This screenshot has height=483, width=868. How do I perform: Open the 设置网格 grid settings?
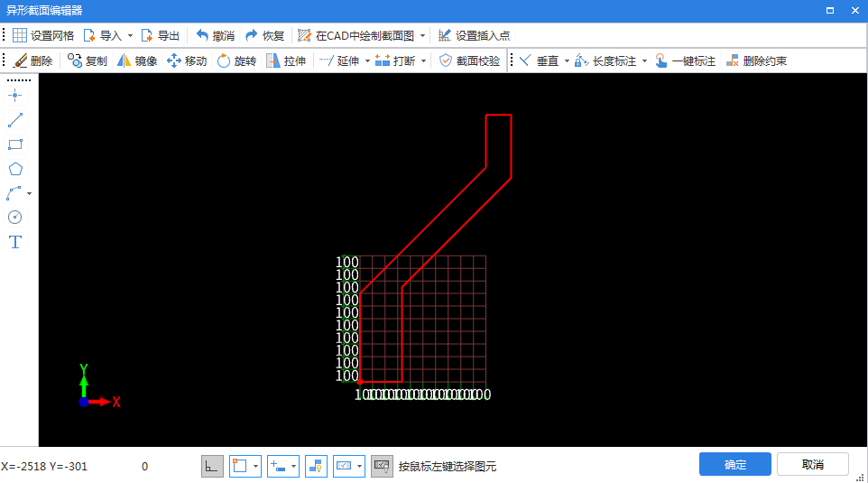coord(43,35)
